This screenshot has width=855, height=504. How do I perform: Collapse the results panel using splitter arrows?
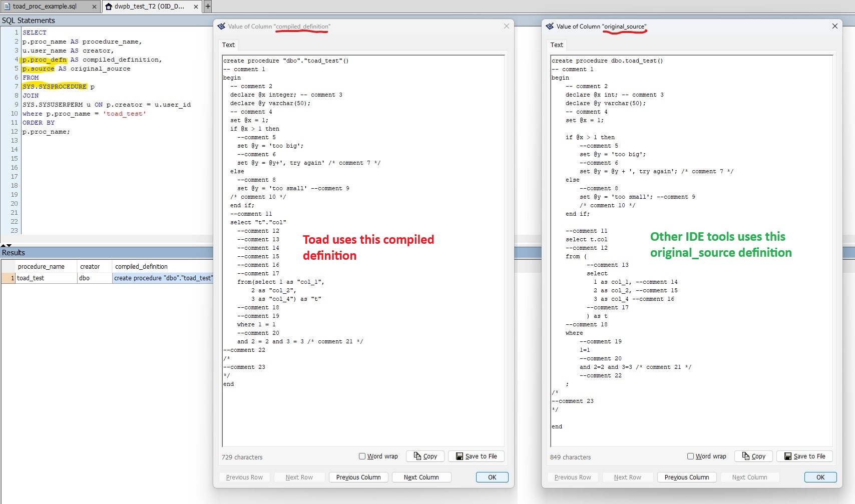[x=6, y=245]
